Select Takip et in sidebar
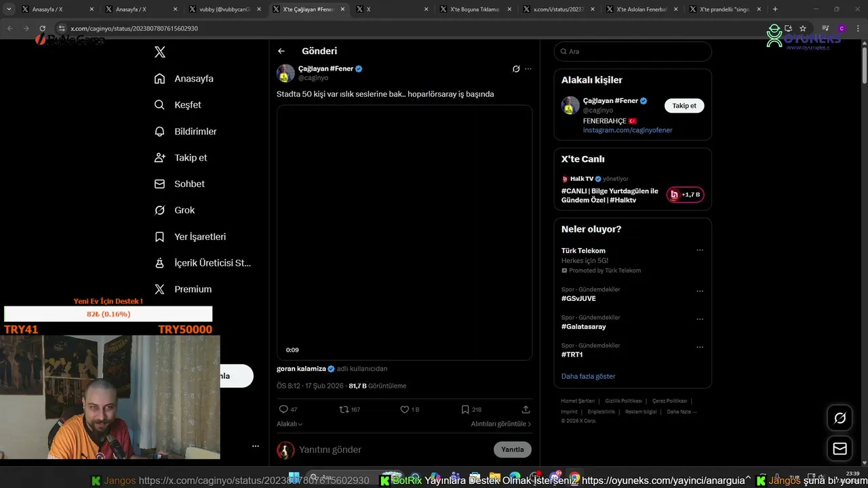The width and height of the screenshot is (868, 488). tap(180, 157)
